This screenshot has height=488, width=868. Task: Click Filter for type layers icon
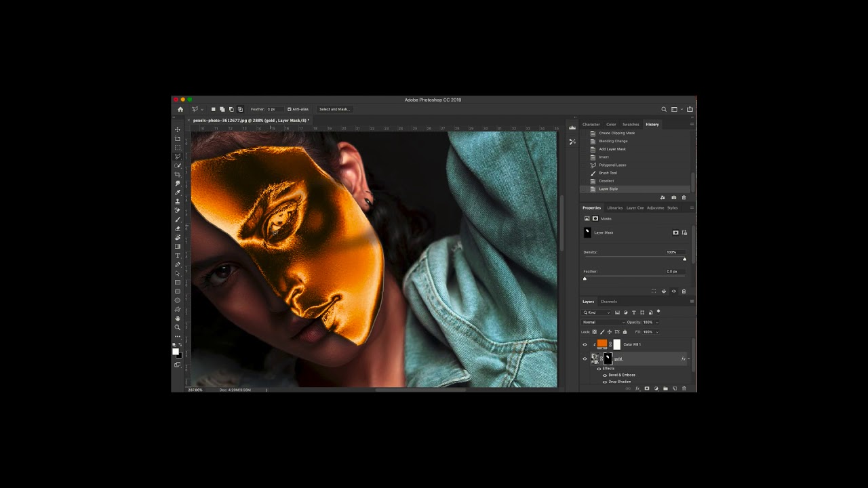click(634, 312)
